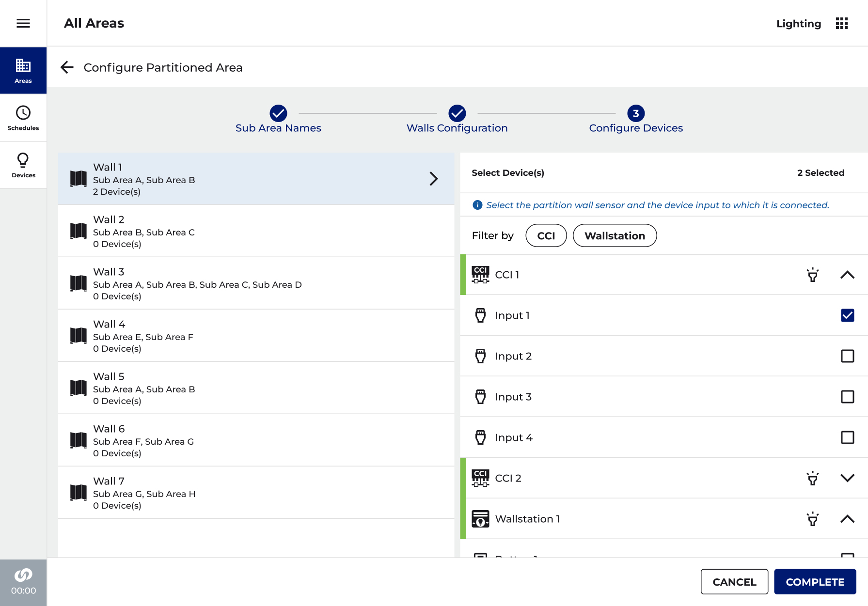
Task: Filter devices by CCI
Action: tap(546, 235)
